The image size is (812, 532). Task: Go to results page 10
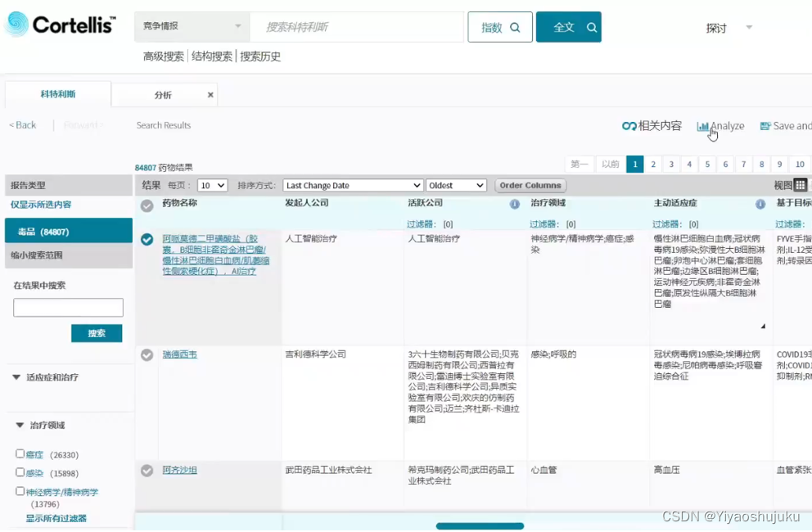click(800, 165)
